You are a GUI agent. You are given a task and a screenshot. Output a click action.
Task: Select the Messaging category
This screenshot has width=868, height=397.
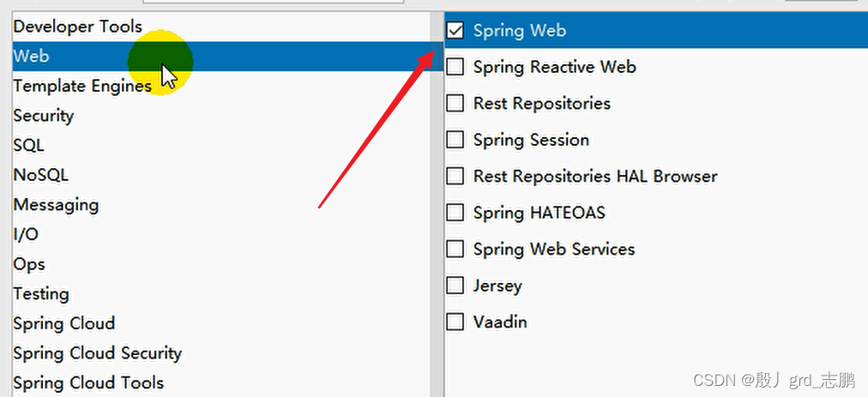221,205
